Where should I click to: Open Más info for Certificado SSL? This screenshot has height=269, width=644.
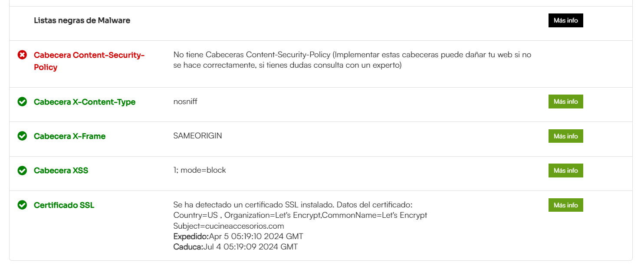click(x=565, y=205)
